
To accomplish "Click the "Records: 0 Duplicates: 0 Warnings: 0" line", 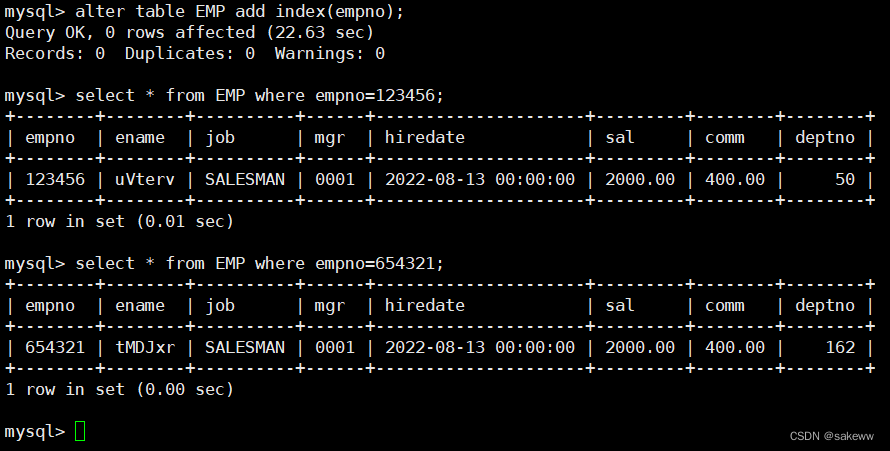I will point(195,54).
